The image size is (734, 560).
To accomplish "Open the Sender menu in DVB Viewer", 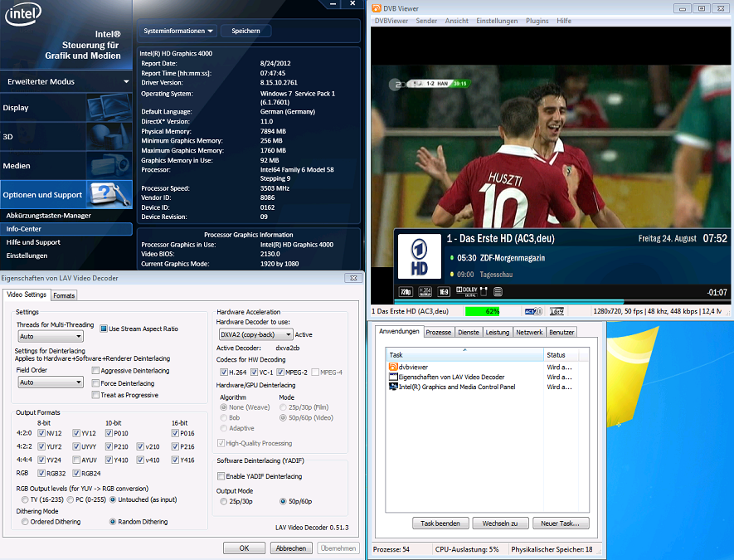I will tap(426, 21).
